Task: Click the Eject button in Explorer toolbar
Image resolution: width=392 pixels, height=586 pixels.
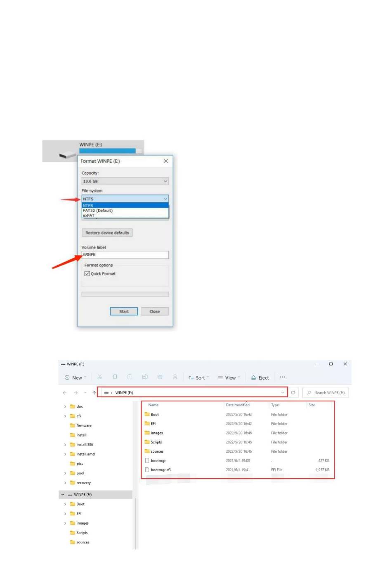Action: click(260, 377)
